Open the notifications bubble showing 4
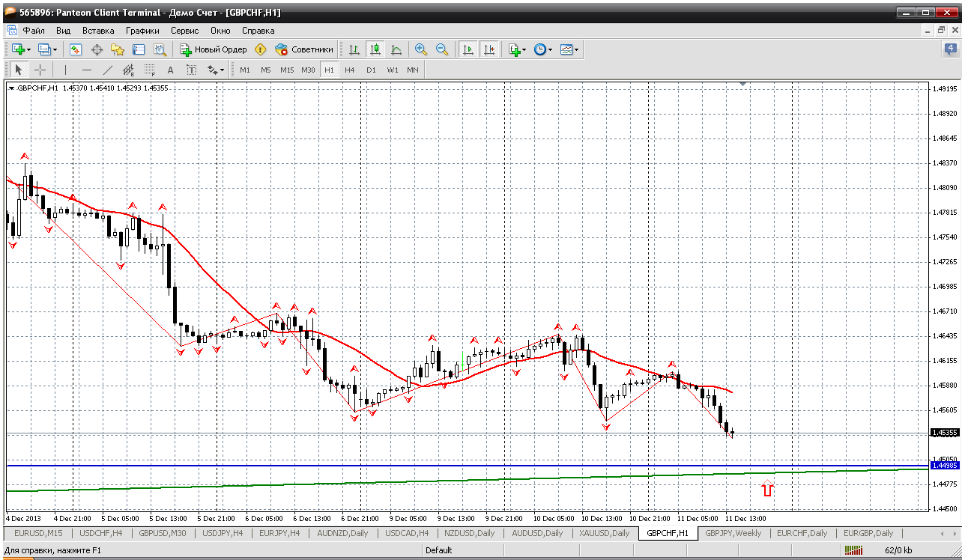 click(x=950, y=49)
